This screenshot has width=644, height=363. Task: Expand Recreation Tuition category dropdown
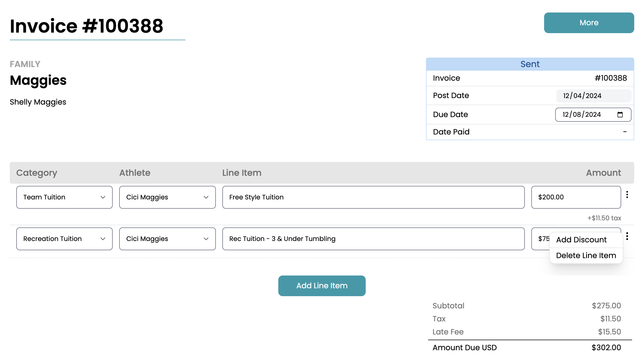[64, 239]
